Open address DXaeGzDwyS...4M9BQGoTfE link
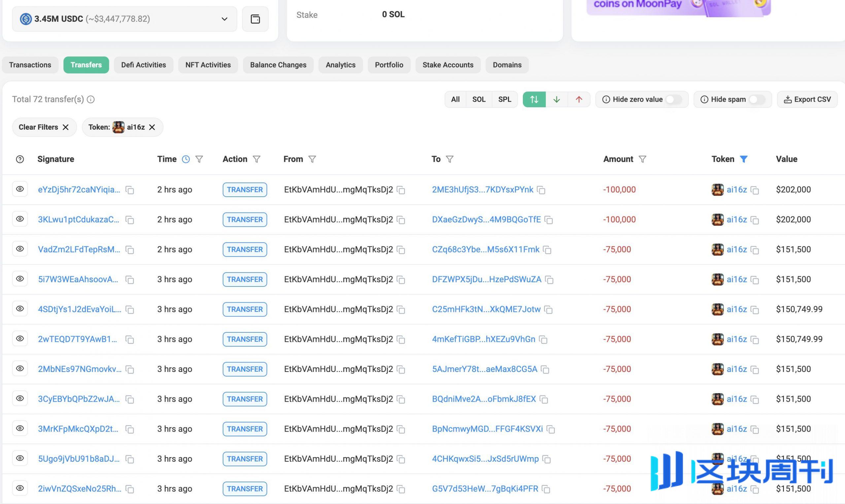Screen dimensions: 845x504 [x=486, y=220]
